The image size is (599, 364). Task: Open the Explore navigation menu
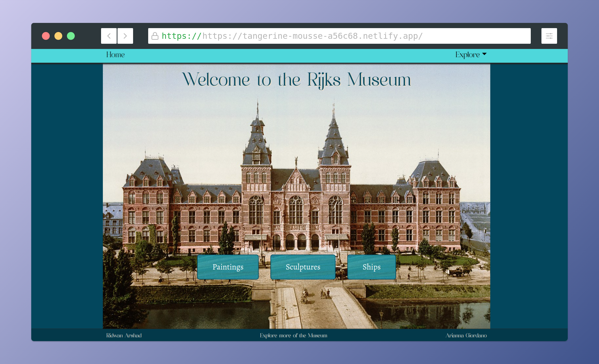click(467, 55)
